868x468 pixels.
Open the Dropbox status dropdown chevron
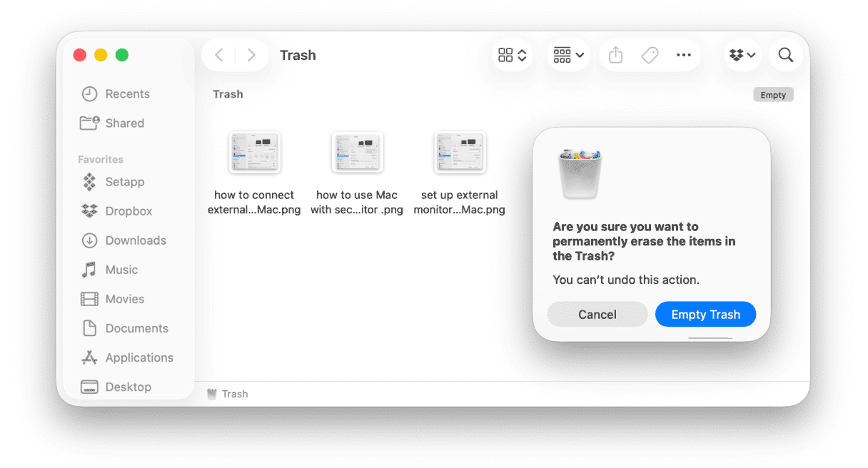[750, 55]
